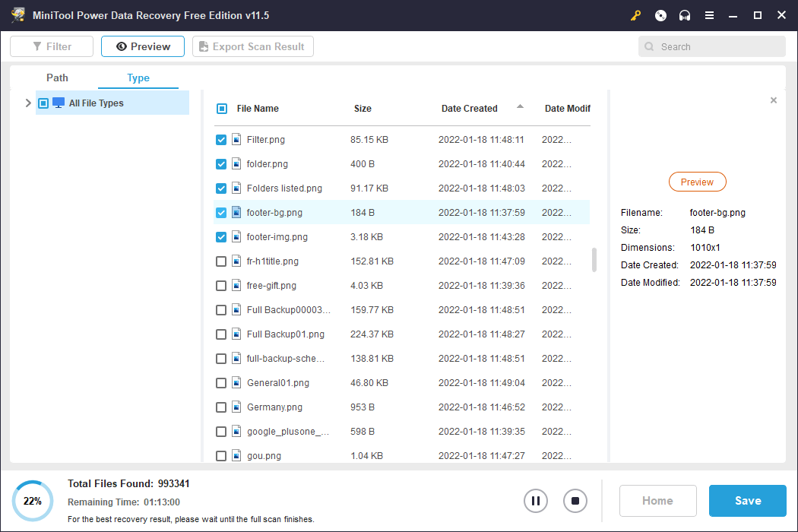The image size is (798, 532).
Task: Uncheck the Filter.png checkbox
Action: [x=221, y=140]
